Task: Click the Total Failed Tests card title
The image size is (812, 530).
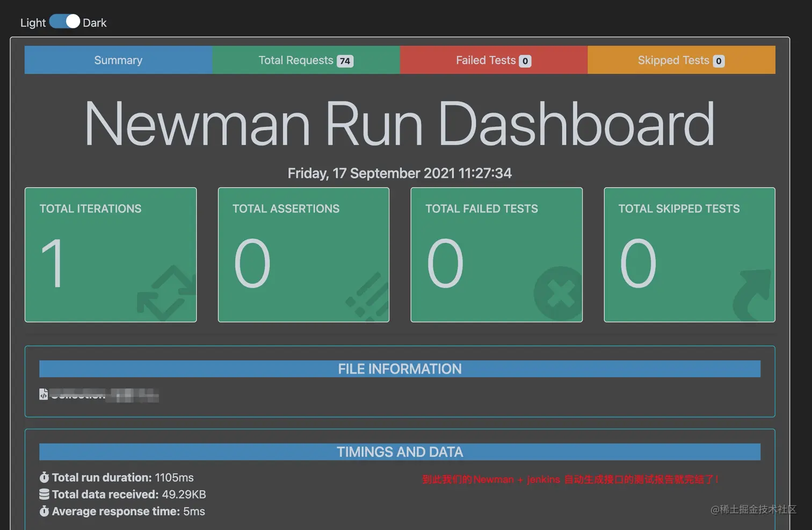Action: coord(481,209)
